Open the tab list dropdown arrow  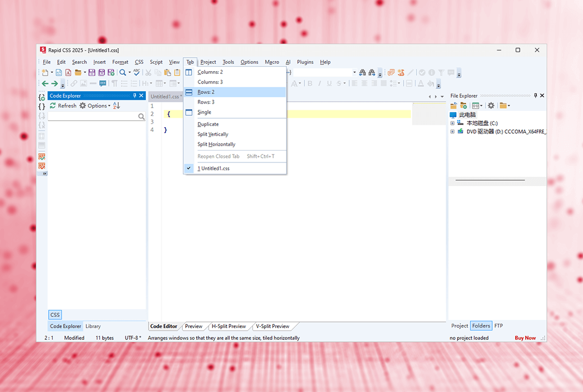(x=442, y=97)
